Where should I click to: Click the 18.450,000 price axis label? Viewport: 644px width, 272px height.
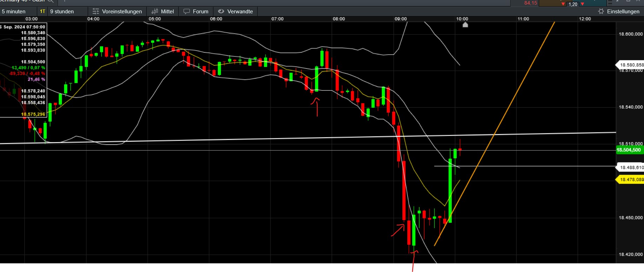[631, 218]
